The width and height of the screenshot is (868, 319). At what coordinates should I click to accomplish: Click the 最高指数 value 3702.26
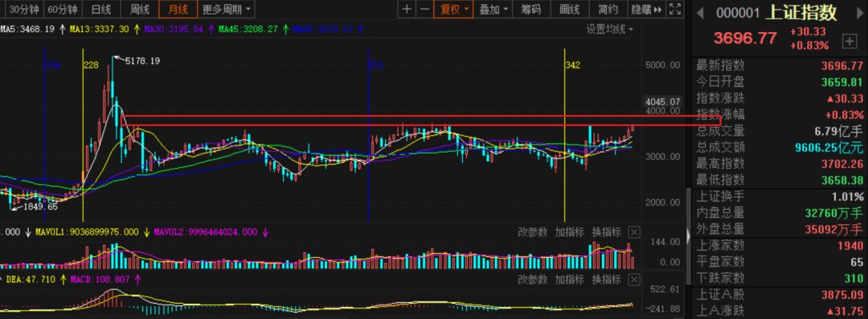pyautogui.click(x=842, y=164)
